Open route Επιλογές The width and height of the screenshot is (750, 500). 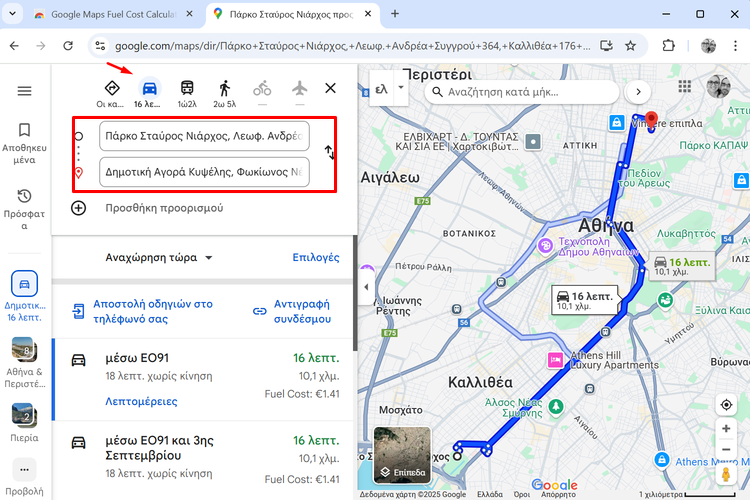pos(316,257)
